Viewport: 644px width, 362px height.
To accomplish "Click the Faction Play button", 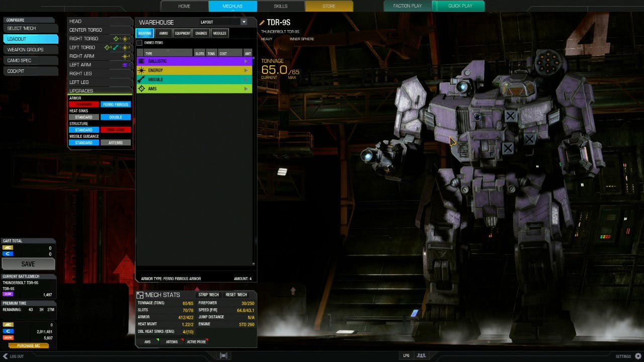I will tap(408, 6).
